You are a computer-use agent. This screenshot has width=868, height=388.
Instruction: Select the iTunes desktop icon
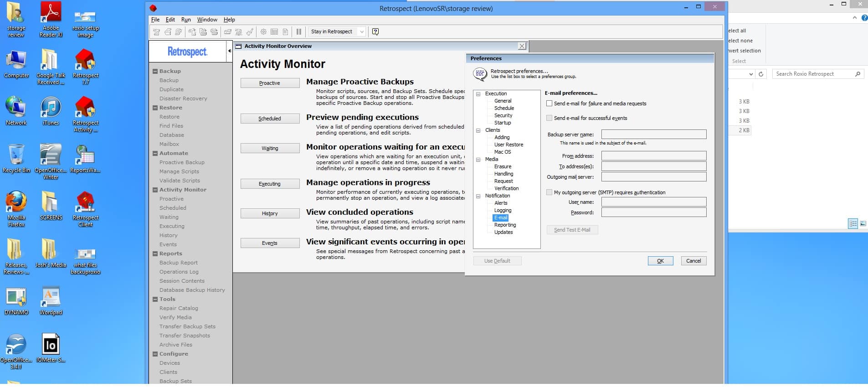(x=51, y=111)
